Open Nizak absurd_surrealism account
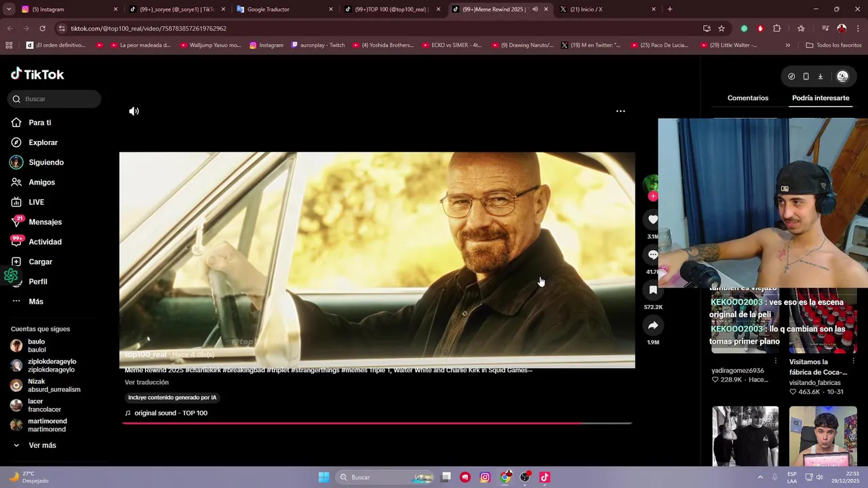The width and height of the screenshot is (868, 488). click(54, 386)
